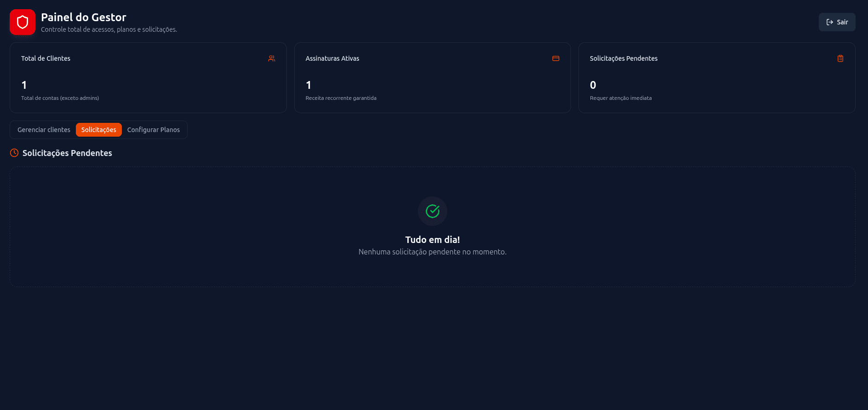Click the Nenhuma solicitação pendente no momento text
This screenshot has width=868, height=410.
(x=432, y=252)
